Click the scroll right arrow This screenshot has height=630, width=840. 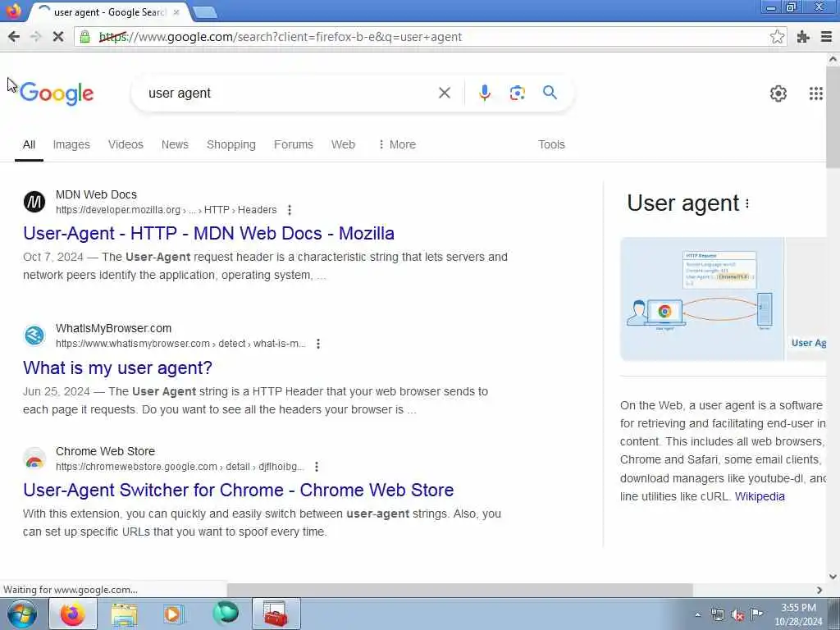click(819, 590)
